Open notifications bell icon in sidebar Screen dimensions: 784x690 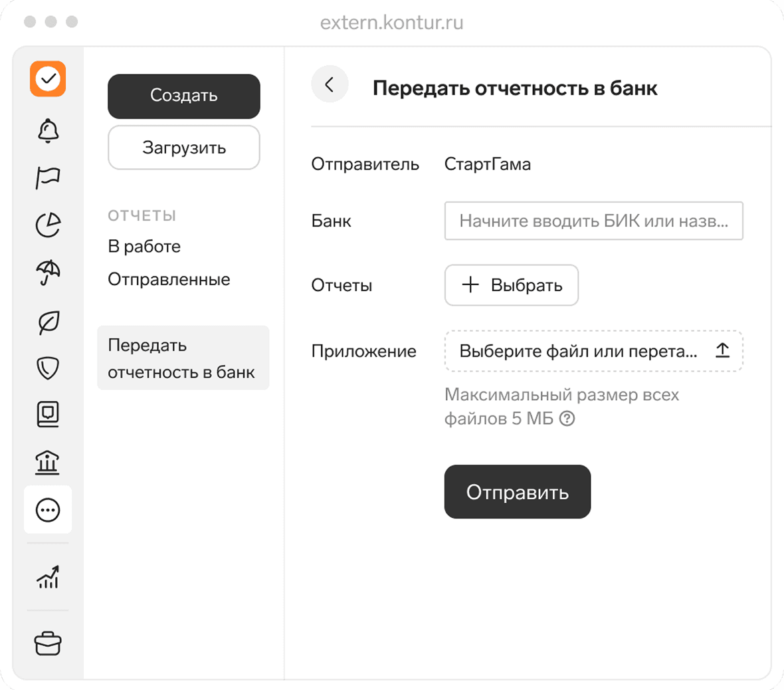[48, 130]
